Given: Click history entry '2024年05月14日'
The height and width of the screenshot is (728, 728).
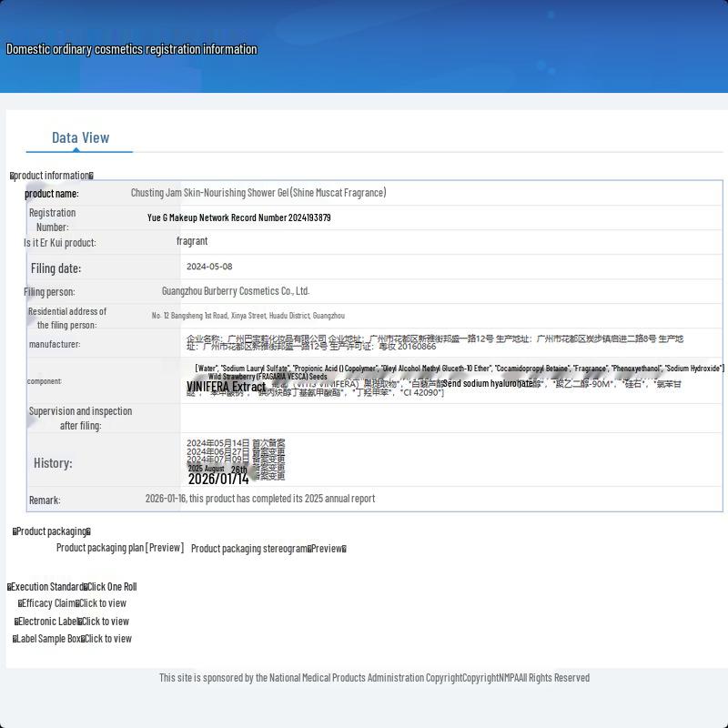Looking at the screenshot, I should 217,443.
